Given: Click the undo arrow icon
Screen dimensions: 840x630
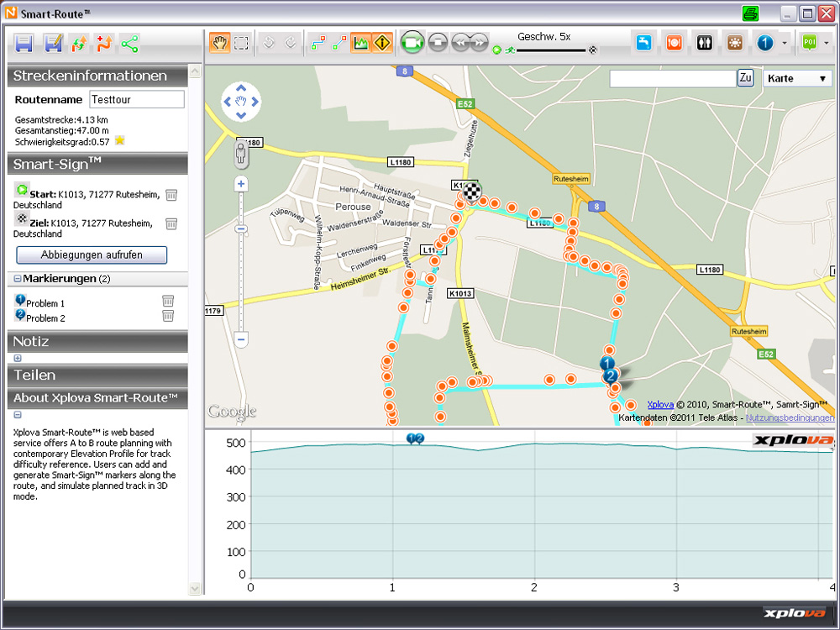Looking at the screenshot, I should point(269,43).
